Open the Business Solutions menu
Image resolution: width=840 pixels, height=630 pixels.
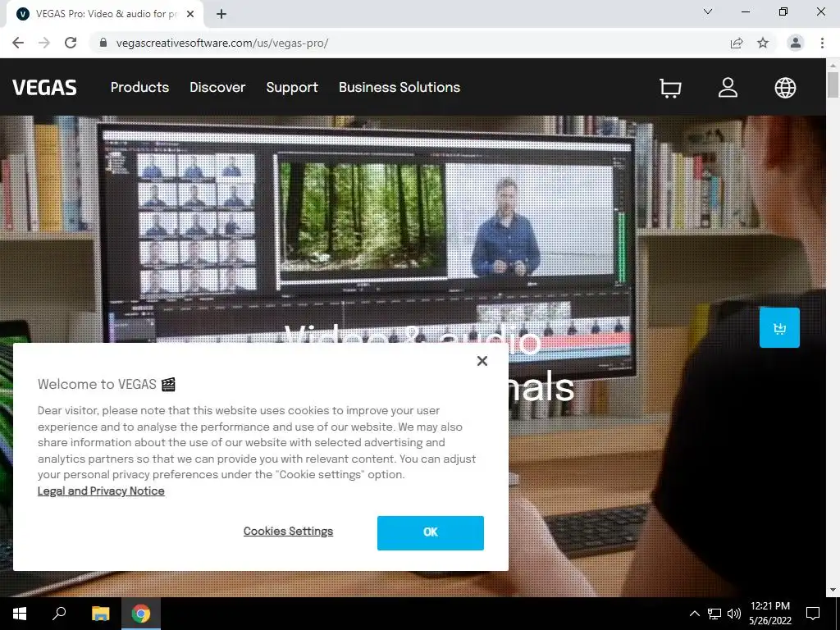[399, 87]
